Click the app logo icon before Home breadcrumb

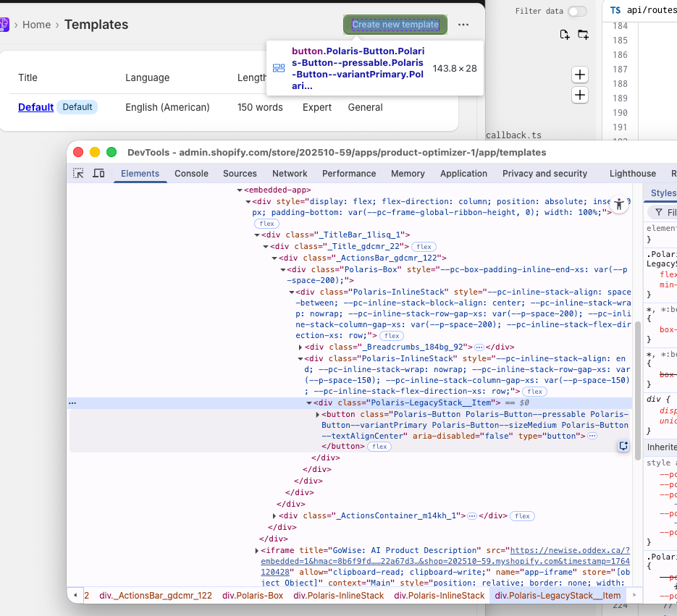(4, 25)
